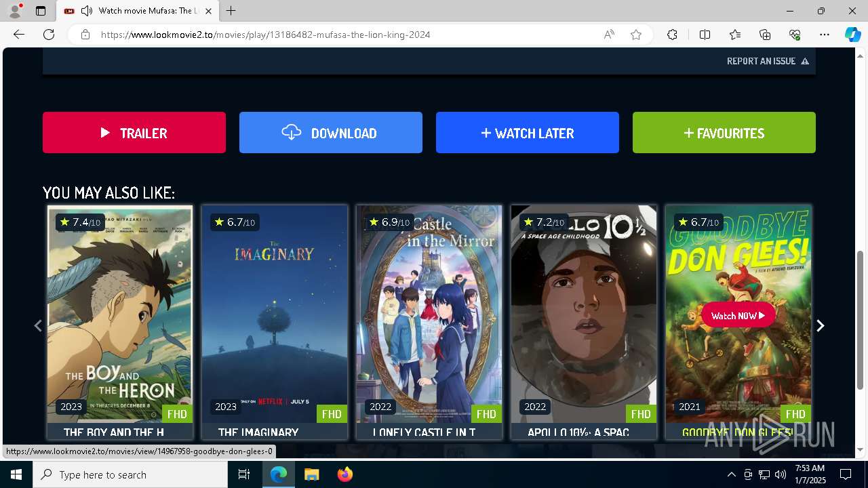Toggle split screen view icon

(705, 35)
